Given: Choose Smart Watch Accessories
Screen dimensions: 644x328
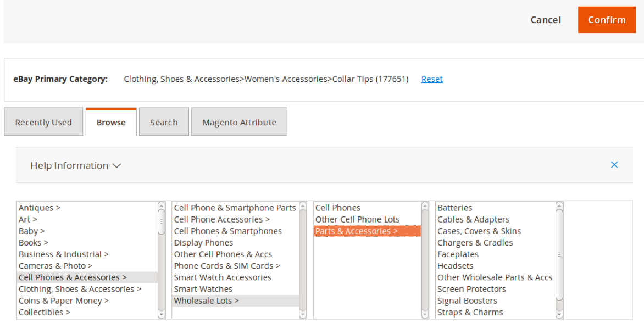Looking at the screenshot, I should 235,277.
